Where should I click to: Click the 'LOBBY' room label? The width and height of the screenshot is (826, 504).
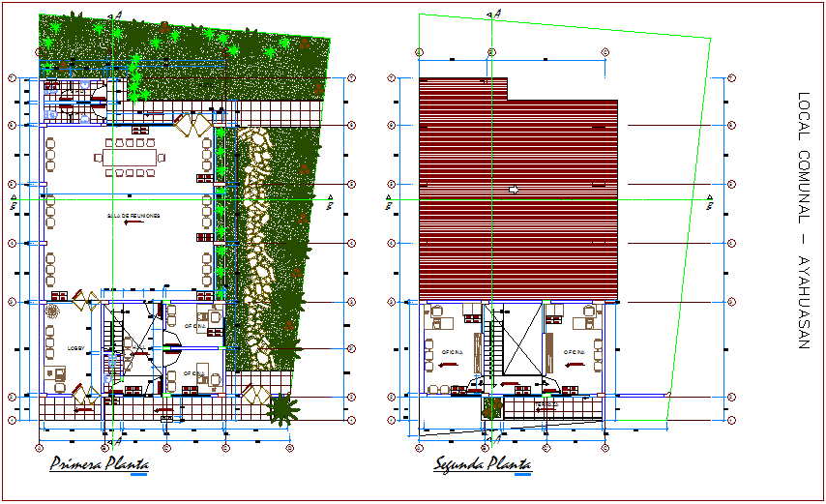[75, 348]
